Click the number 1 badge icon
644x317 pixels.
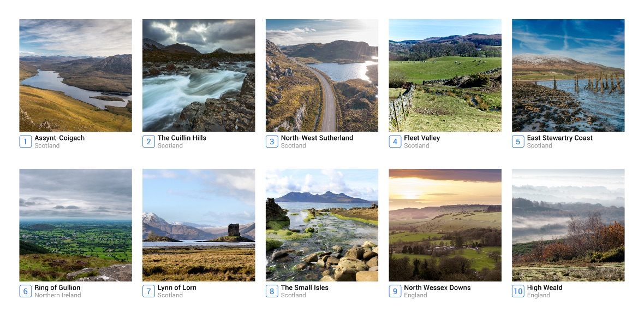[26, 142]
